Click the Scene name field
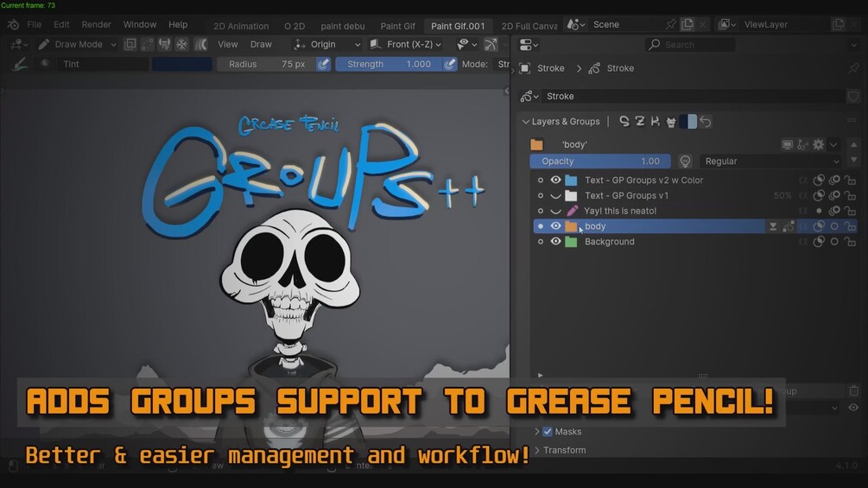 click(x=625, y=24)
